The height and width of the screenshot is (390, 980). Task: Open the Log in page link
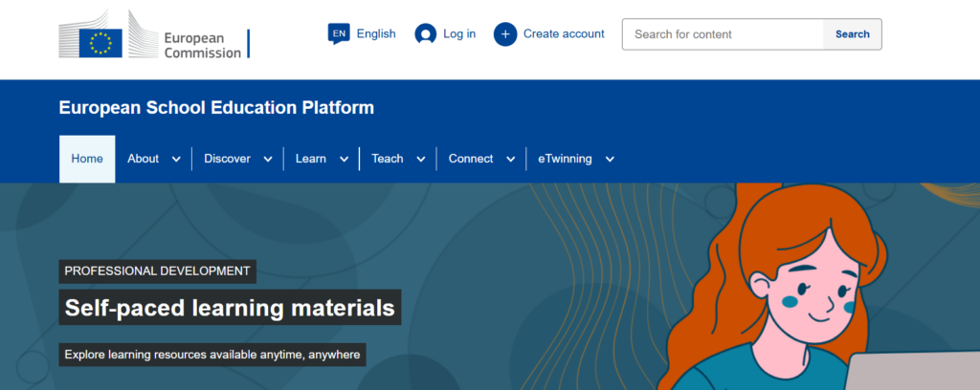(459, 33)
